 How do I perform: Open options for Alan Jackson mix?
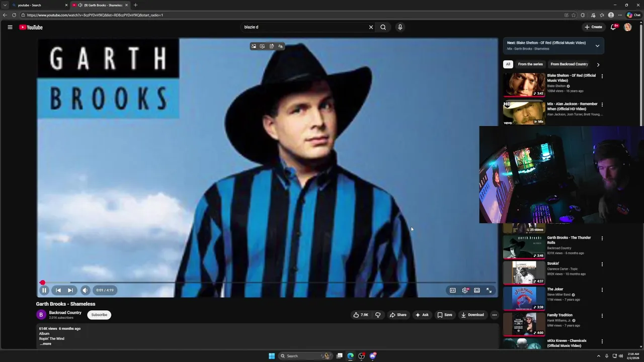point(602,105)
